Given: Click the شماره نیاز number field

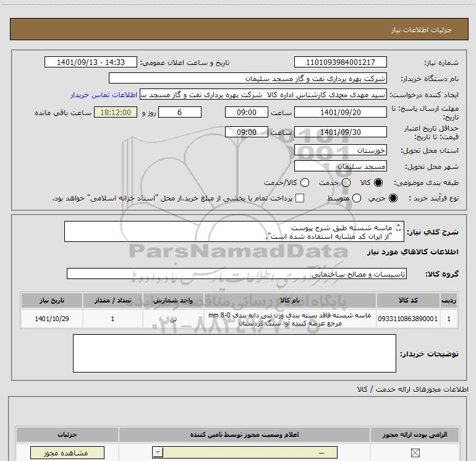Looking at the screenshot, I should pos(340,62).
